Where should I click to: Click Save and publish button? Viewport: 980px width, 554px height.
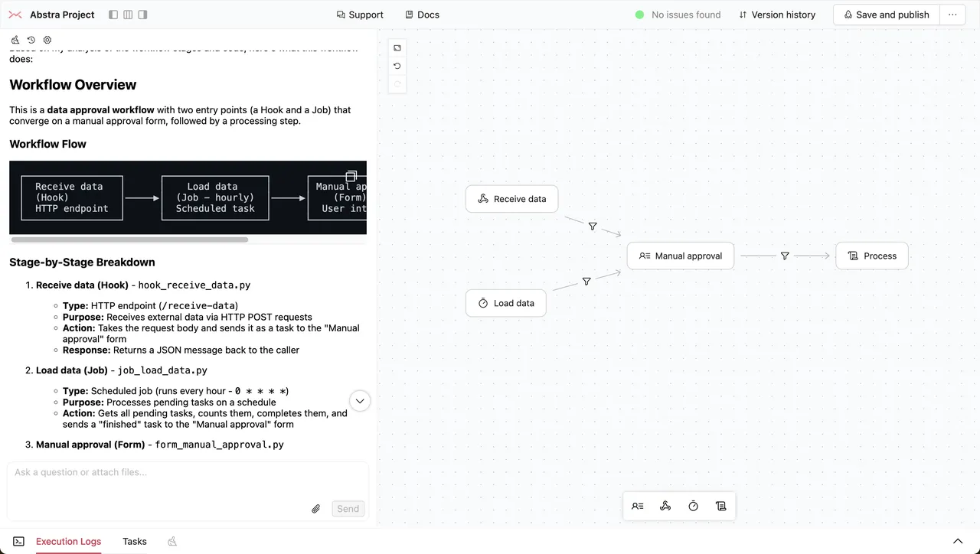click(x=886, y=15)
